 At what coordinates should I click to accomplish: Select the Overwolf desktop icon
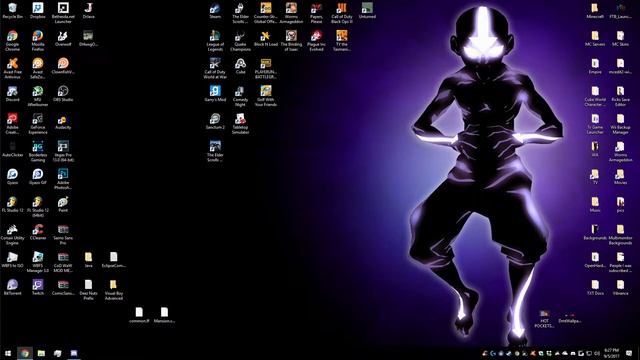63,38
